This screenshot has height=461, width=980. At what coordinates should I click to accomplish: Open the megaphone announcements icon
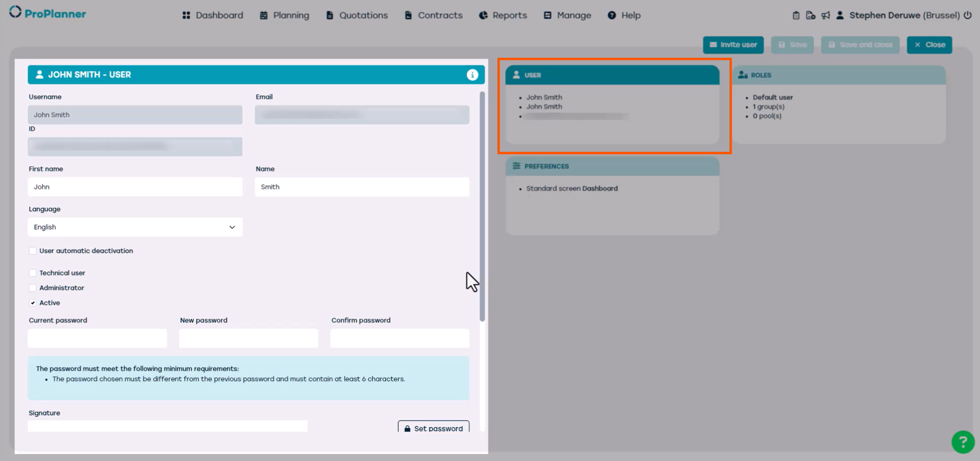pyautogui.click(x=825, y=15)
